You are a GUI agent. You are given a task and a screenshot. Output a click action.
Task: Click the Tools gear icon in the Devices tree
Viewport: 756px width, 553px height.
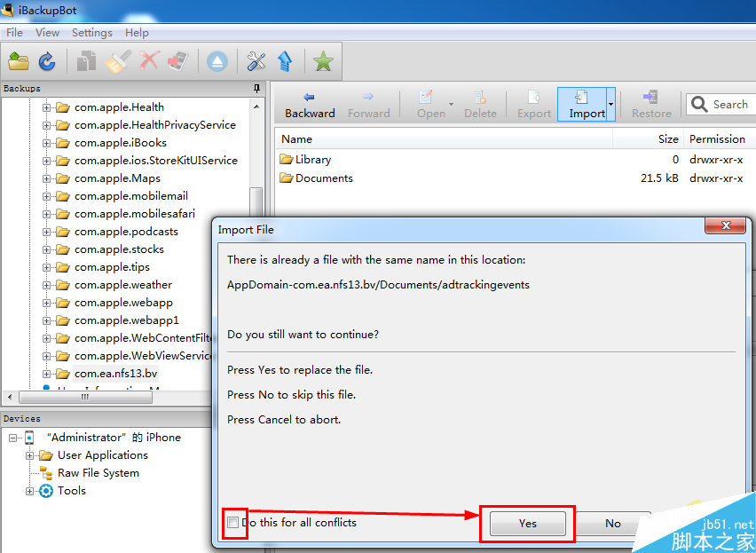point(46,491)
